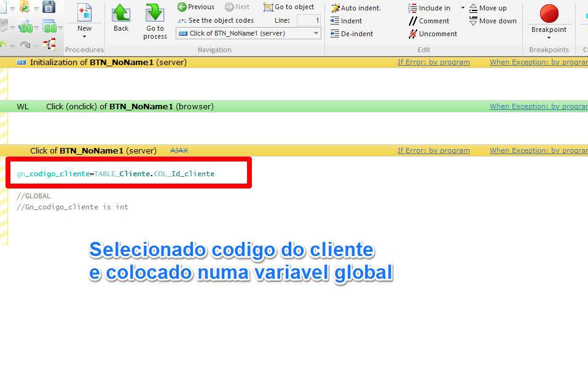Viewport: 588px width, 377px height.
Task: Click See the object codes
Action: pyautogui.click(x=216, y=20)
